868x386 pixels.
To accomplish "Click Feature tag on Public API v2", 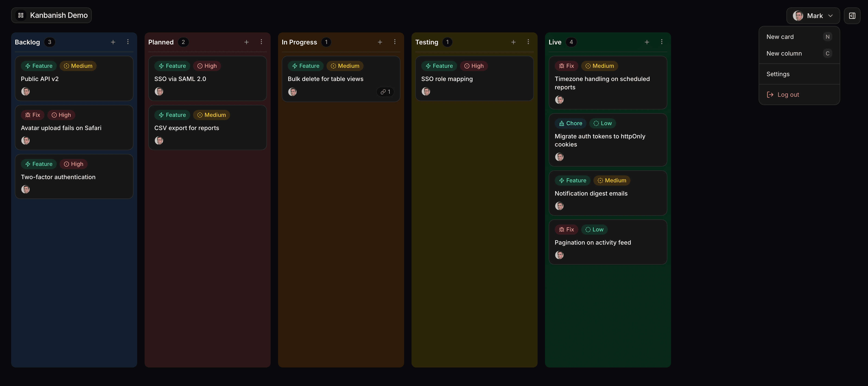I will tap(39, 66).
